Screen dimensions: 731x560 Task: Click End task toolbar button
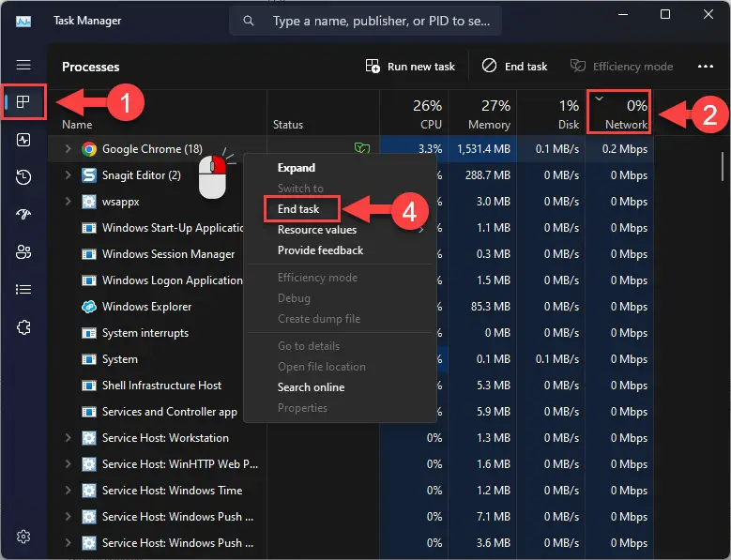coord(514,67)
